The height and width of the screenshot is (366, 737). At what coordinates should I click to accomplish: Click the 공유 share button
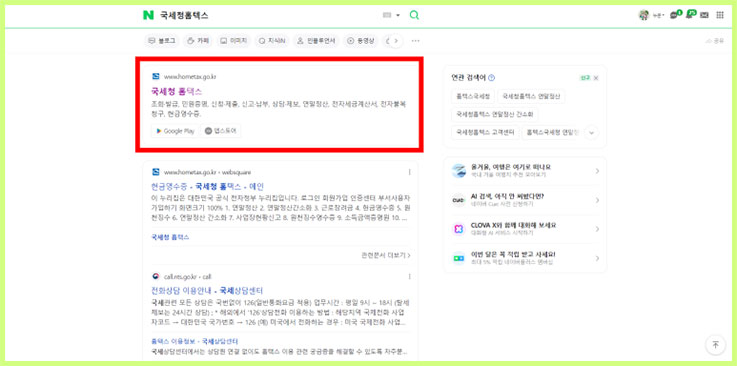click(714, 41)
